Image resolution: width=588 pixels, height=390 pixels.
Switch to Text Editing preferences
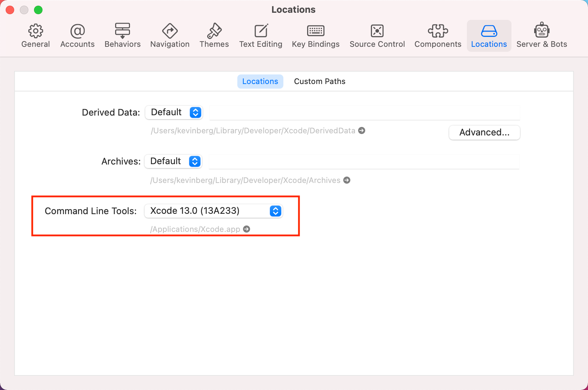pyautogui.click(x=261, y=35)
